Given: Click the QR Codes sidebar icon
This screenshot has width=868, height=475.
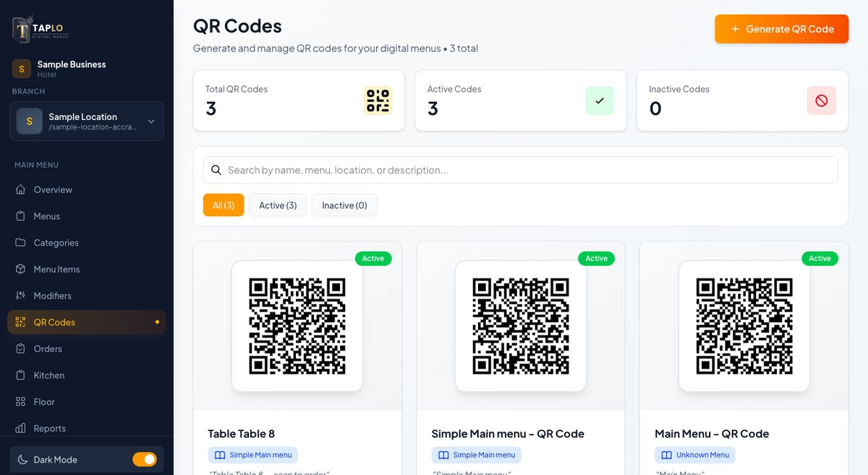Looking at the screenshot, I should [x=20, y=322].
